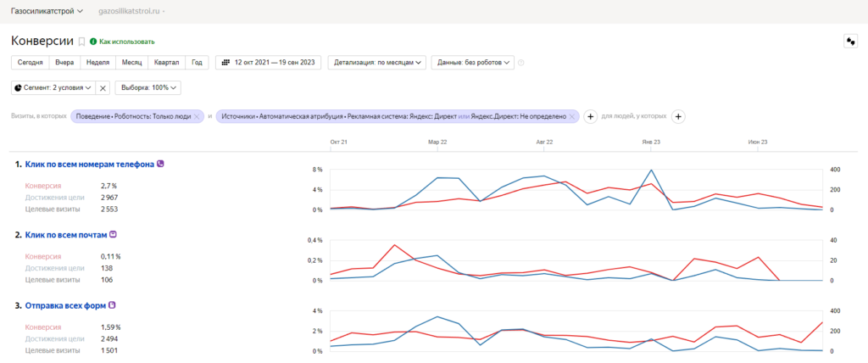868x363 pixels.
Task: Add a visit condition with plus button
Action: coord(590,116)
